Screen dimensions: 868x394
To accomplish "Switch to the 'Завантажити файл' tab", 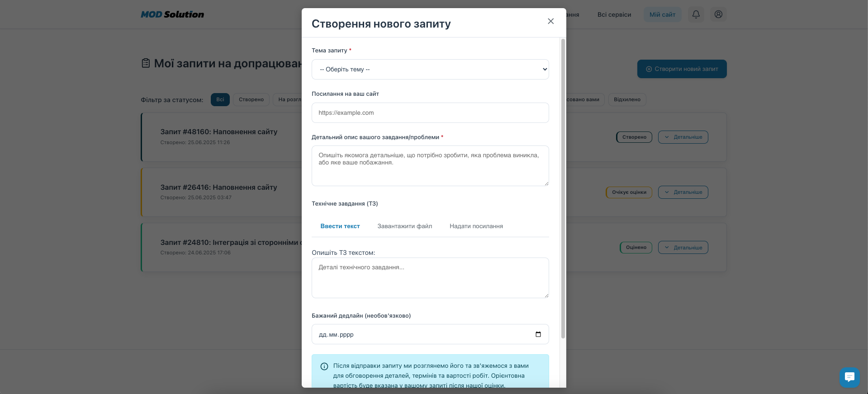I will (x=405, y=226).
